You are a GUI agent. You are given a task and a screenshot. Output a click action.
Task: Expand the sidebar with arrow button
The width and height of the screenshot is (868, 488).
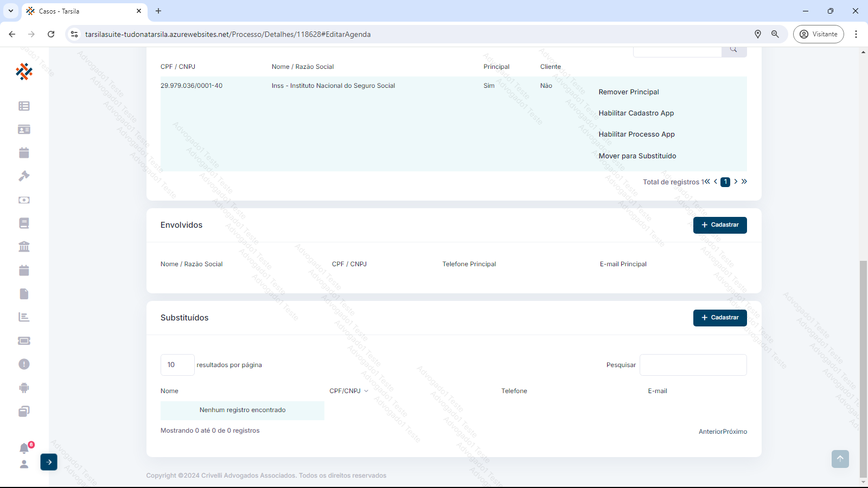[49, 462]
